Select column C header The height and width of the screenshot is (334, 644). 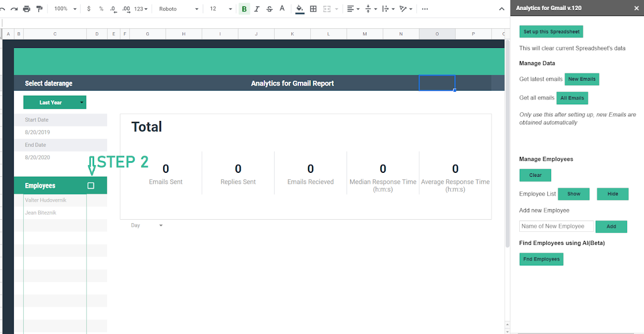pos(55,34)
